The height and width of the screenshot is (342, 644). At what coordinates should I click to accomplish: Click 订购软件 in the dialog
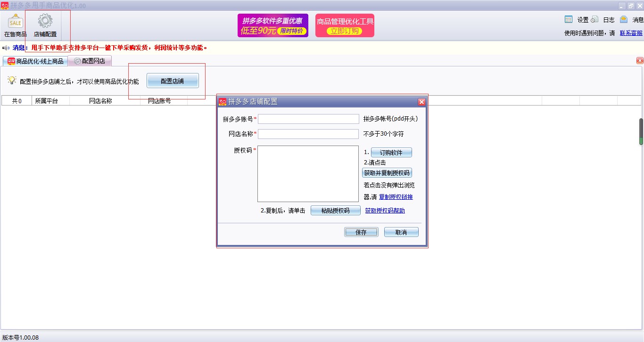click(391, 152)
